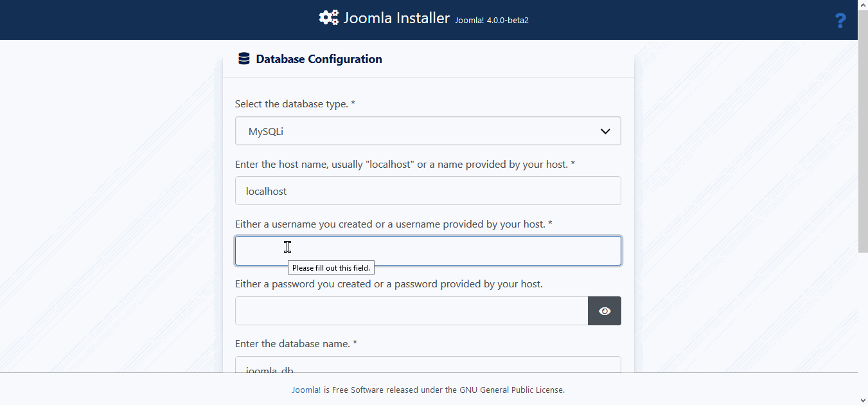Click the "Enter the host name" label
Image resolution: width=868 pixels, height=405 pixels.
[405, 164]
